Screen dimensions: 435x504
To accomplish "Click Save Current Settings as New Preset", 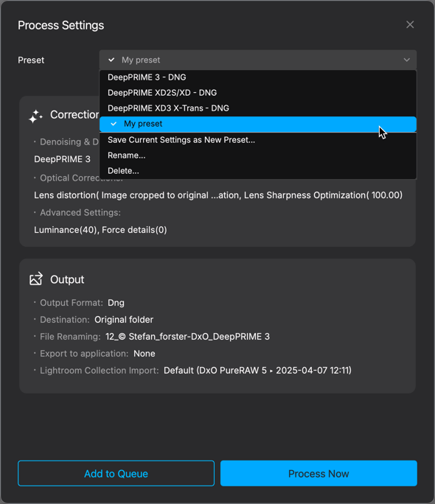I will [x=258, y=140].
